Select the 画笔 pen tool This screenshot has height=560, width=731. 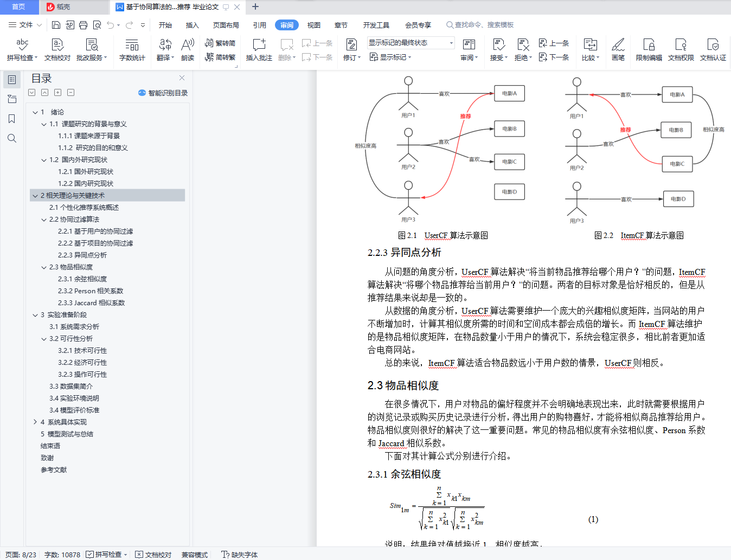coord(618,49)
